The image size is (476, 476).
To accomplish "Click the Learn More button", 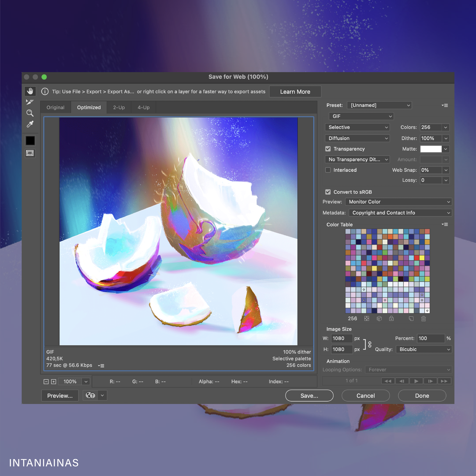I will [295, 92].
